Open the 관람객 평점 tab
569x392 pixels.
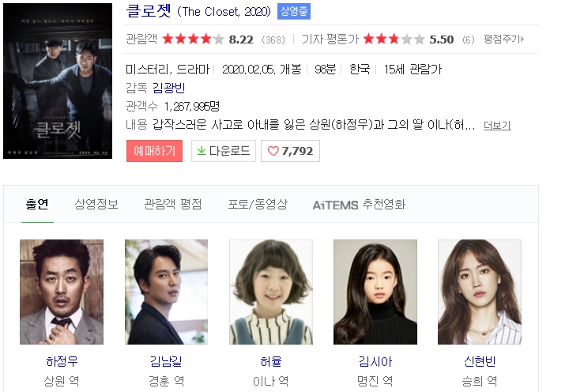tap(173, 205)
